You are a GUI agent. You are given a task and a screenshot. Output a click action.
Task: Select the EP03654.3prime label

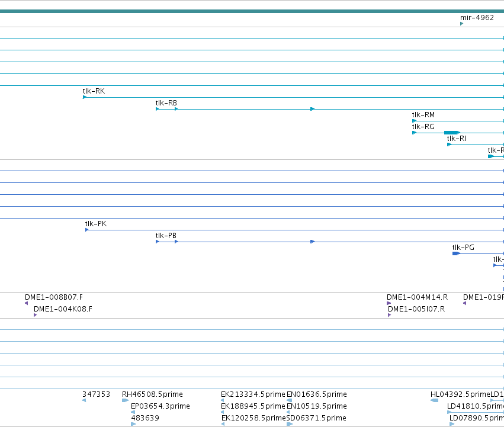(160, 406)
